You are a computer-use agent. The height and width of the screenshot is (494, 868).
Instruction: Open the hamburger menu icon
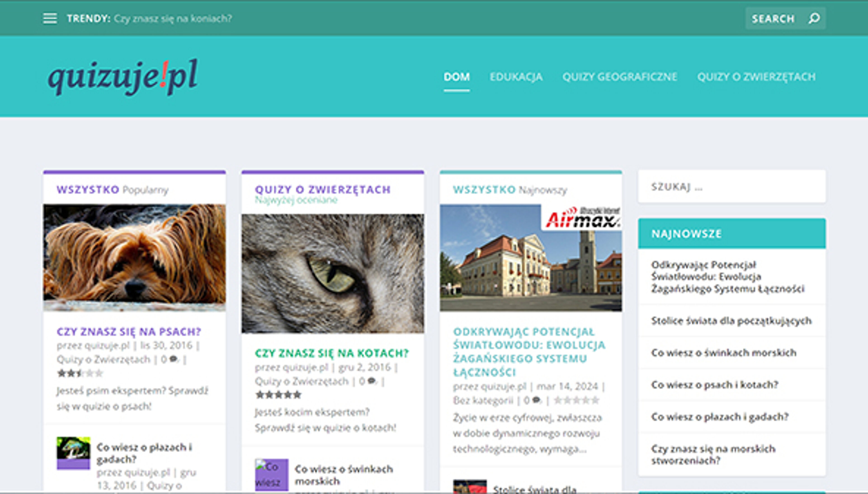(x=50, y=19)
